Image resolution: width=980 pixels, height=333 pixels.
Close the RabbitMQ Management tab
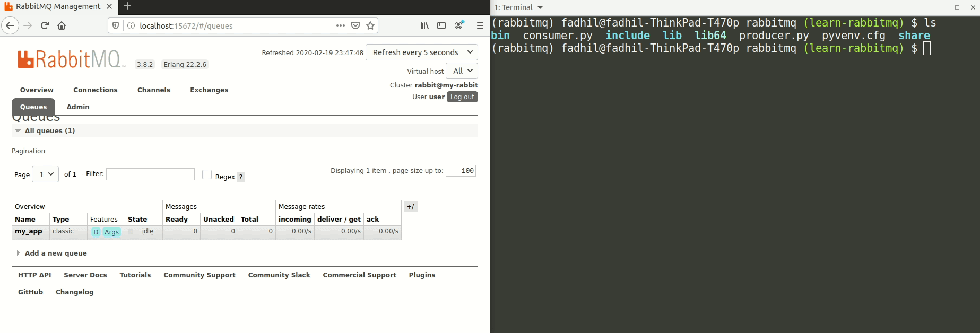109,7
